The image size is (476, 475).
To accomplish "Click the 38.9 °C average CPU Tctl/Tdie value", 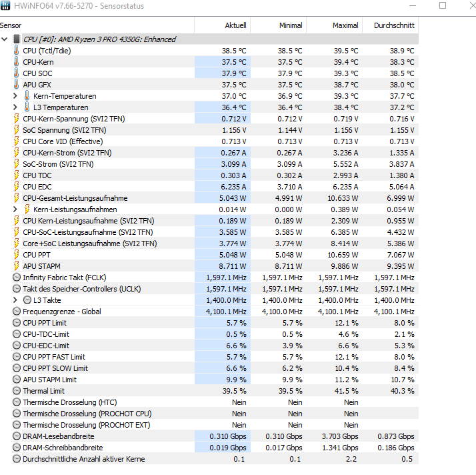I will click(x=402, y=51).
